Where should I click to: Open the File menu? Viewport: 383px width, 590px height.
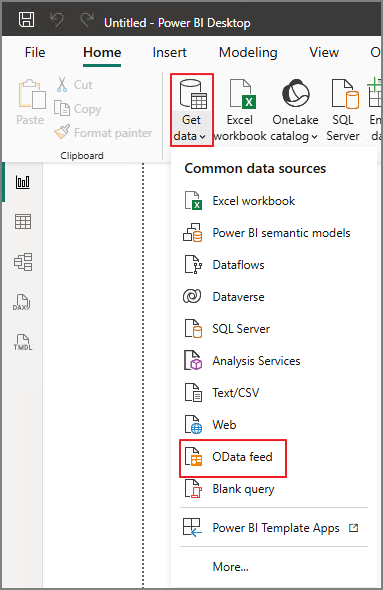tap(35, 52)
